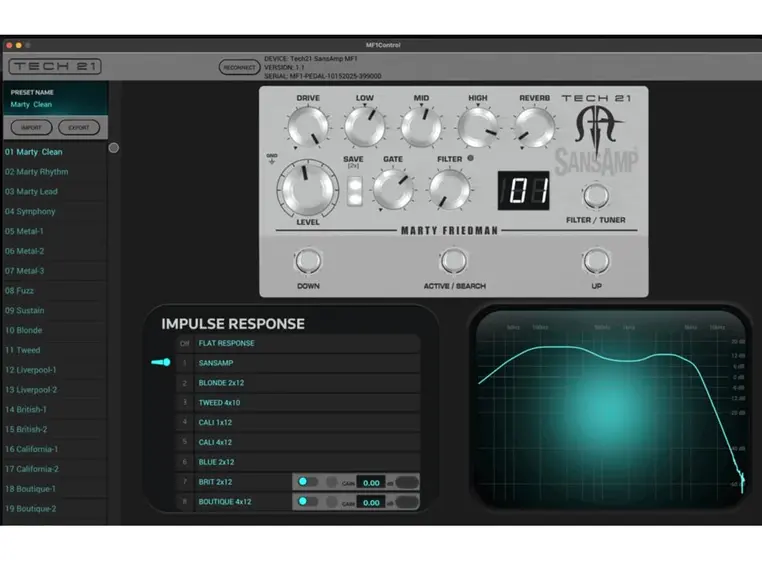Select preset 13 Liverpool-2

point(55,390)
